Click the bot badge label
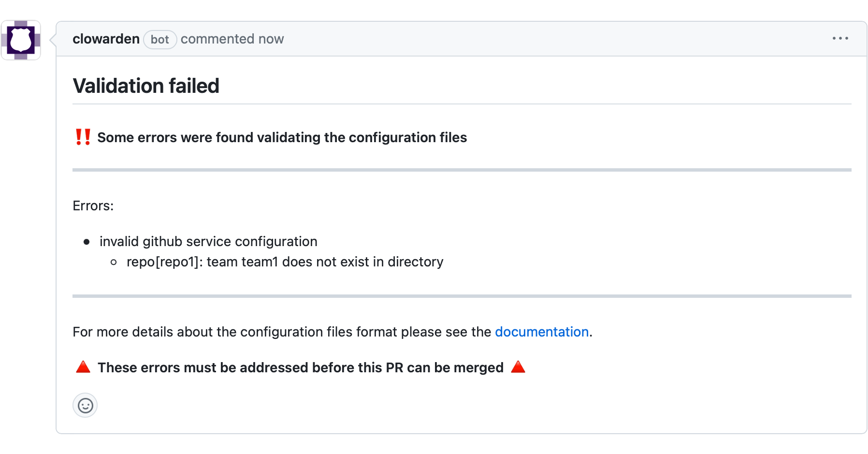 [159, 40]
